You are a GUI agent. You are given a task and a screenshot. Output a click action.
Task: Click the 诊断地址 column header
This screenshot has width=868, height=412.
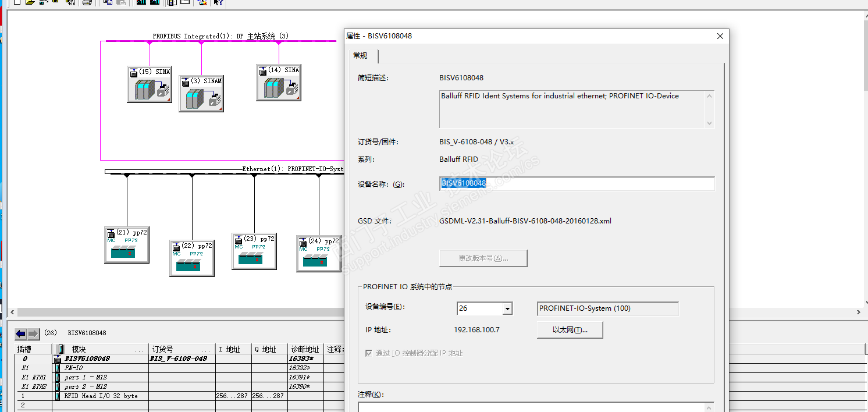pos(306,349)
